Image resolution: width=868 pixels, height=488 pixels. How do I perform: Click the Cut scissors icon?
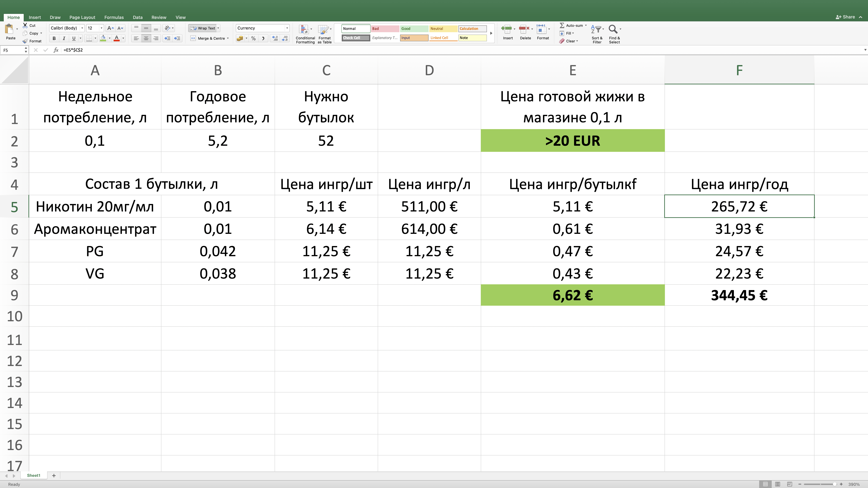click(x=25, y=25)
